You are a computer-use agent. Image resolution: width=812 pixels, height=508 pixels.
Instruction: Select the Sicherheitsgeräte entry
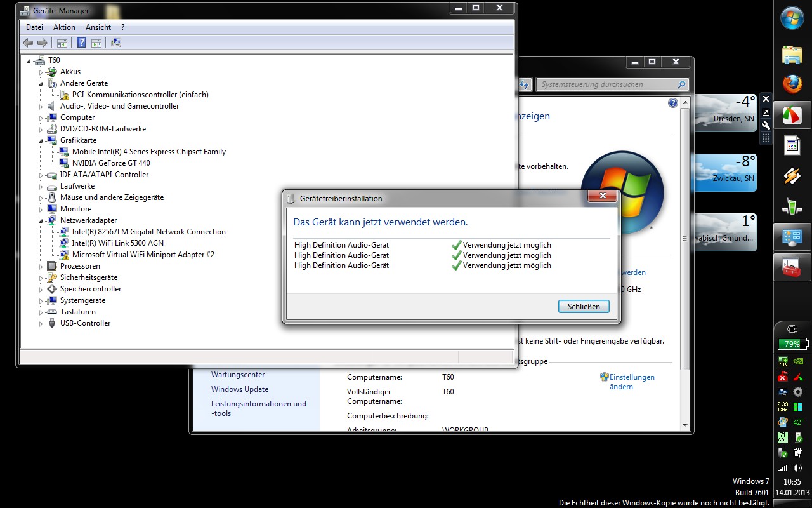pyautogui.click(x=89, y=277)
